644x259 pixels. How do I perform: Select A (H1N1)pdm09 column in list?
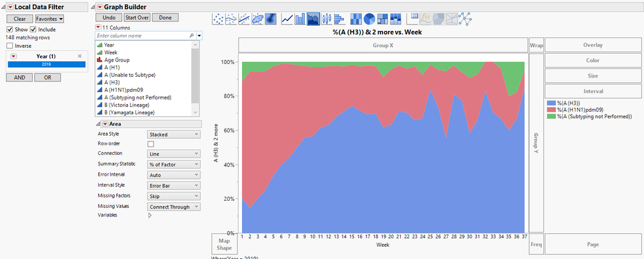coord(124,90)
